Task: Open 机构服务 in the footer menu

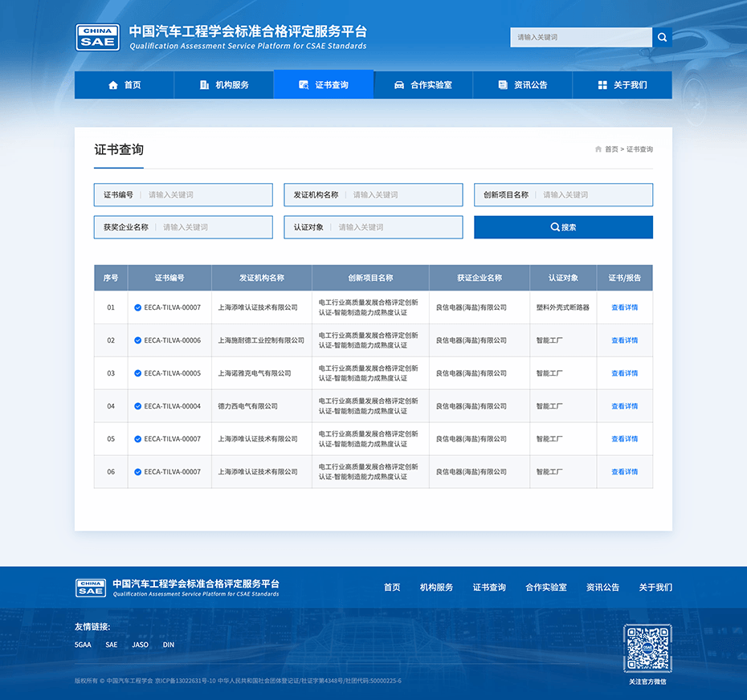Action: [436, 588]
